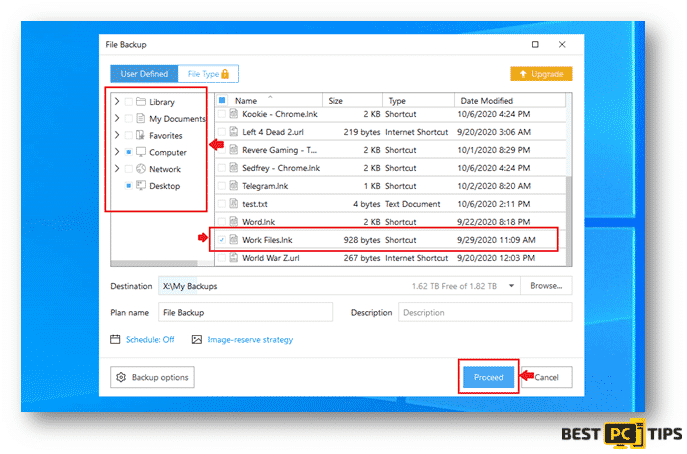Viewport: 687px width, 454px height.
Task: Expand the Network tree node
Action: pos(117,169)
